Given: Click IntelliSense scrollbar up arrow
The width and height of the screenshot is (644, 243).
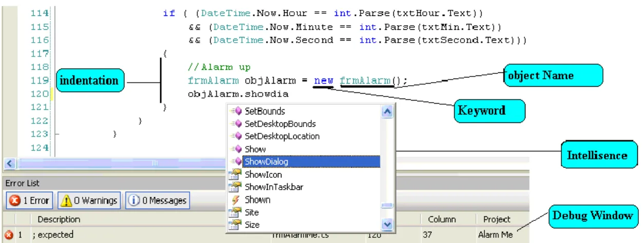Looking at the screenshot, I should [388, 111].
